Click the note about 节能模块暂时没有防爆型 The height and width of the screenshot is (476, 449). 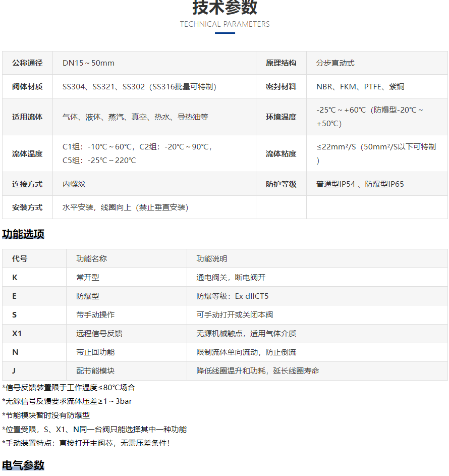(x=46, y=415)
